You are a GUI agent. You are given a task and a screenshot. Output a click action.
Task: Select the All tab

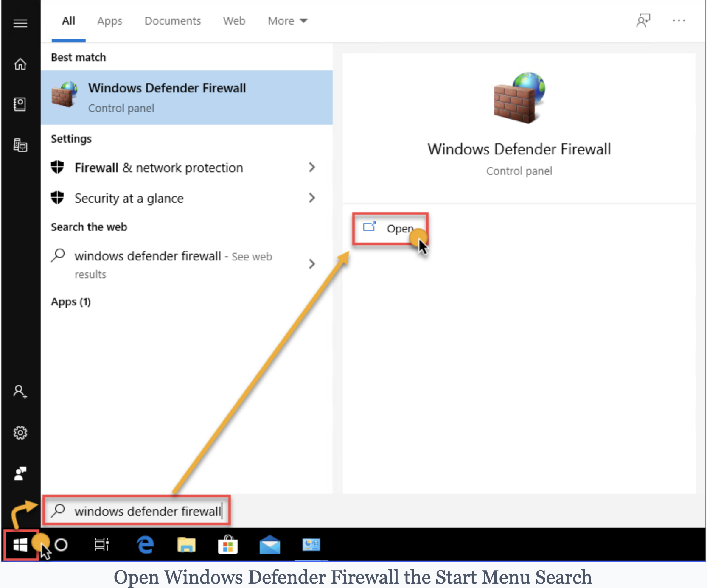point(68,21)
